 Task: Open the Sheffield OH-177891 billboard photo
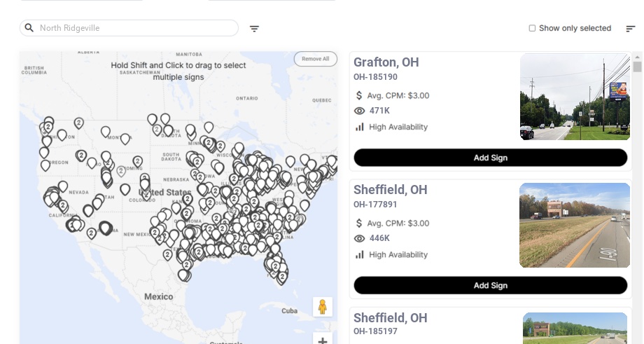(575, 225)
